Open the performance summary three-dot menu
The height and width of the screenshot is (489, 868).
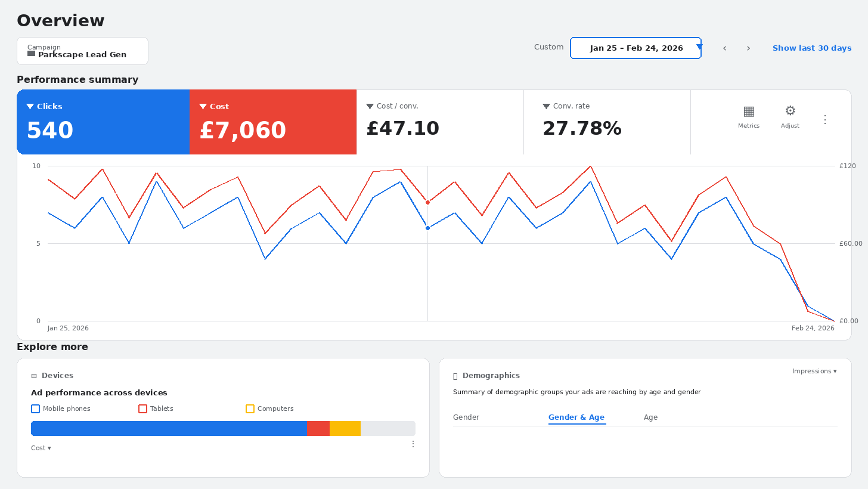[825, 120]
